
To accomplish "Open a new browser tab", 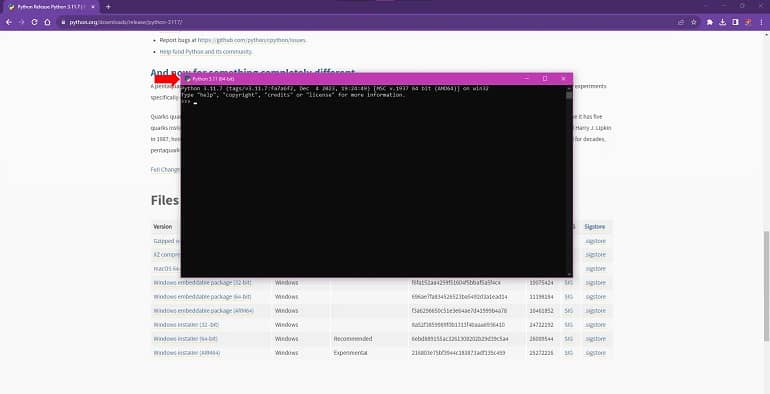I will [108, 7].
